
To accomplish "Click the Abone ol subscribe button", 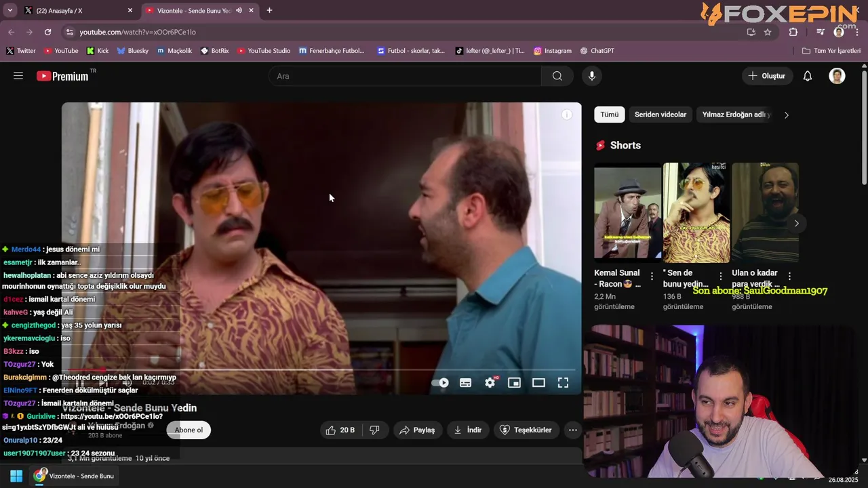I will (189, 430).
